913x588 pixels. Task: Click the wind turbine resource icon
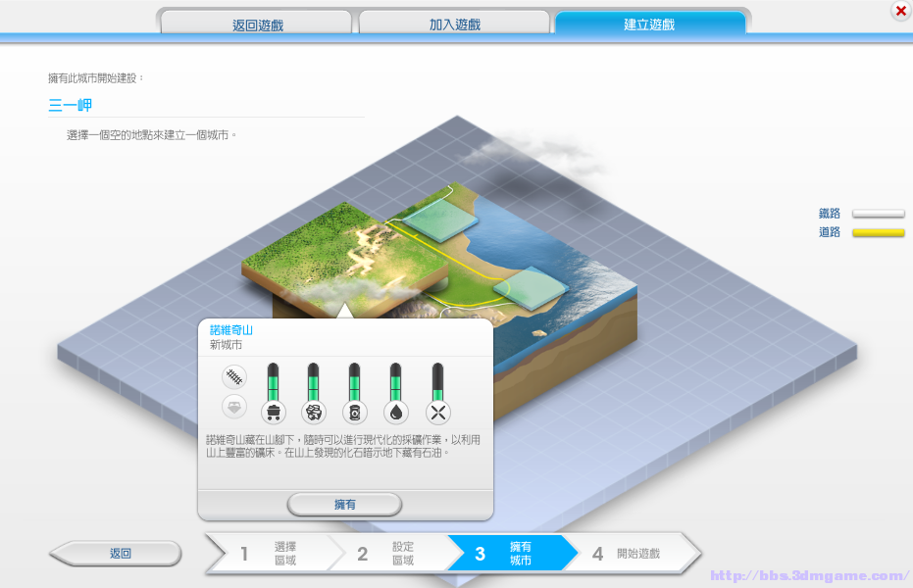click(437, 413)
